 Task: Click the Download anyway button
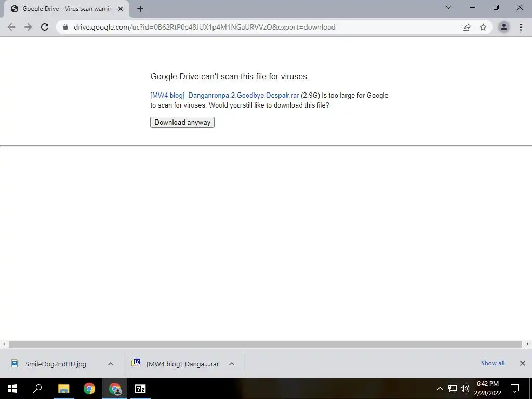pyautogui.click(x=182, y=123)
